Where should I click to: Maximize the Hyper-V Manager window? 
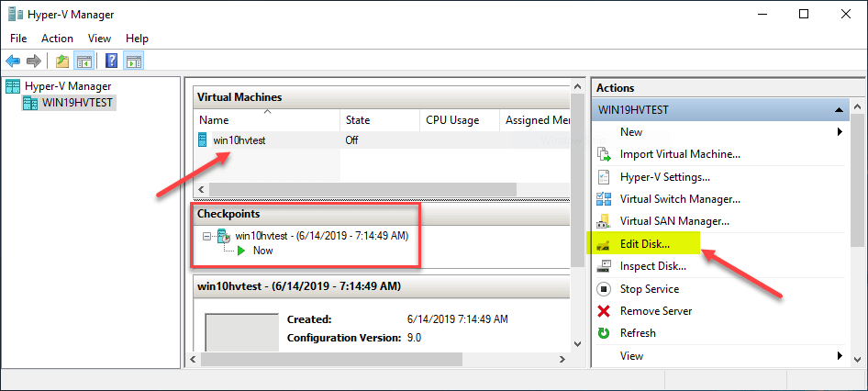point(804,15)
